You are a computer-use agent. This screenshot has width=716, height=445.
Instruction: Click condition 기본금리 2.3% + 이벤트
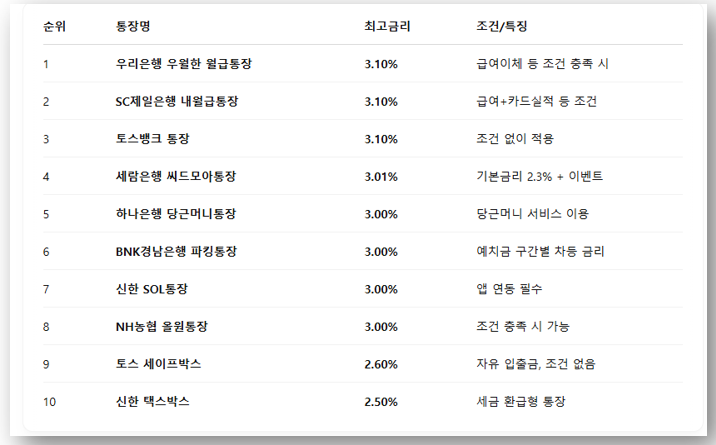point(540,176)
